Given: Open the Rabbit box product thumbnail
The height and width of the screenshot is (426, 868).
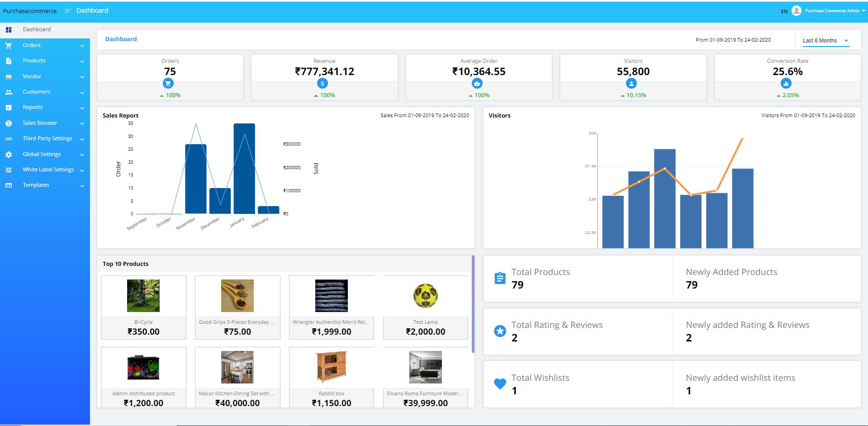Looking at the screenshot, I should (x=332, y=367).
